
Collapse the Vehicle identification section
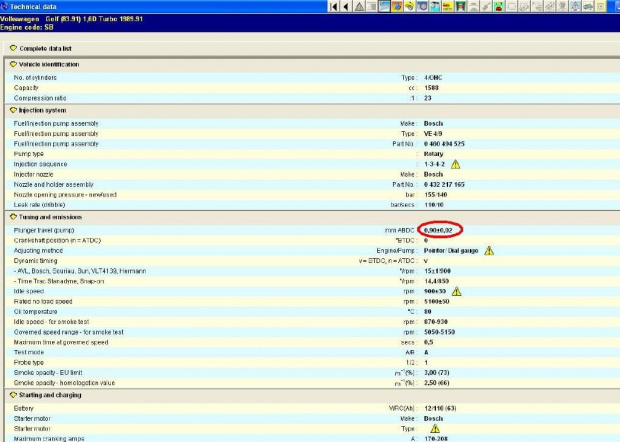point(13,64)
